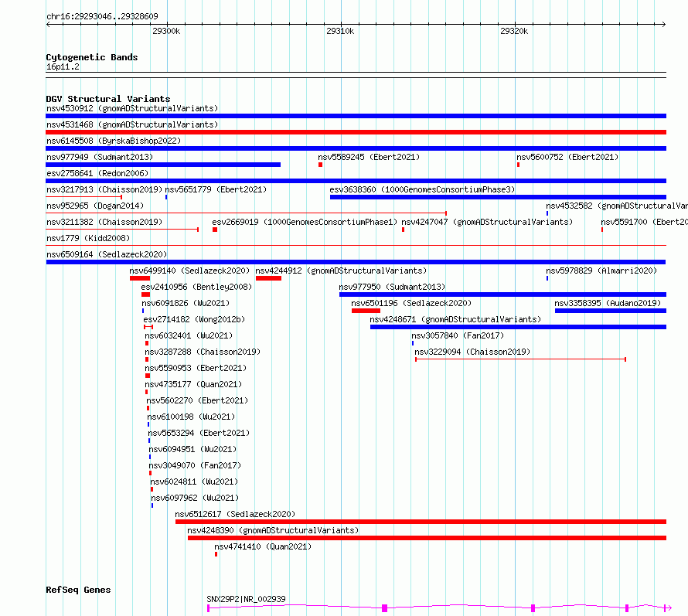Click nsv5590953 (Ebert2021) label
This screenshot has height=616, width=688.
pos(196,368)
